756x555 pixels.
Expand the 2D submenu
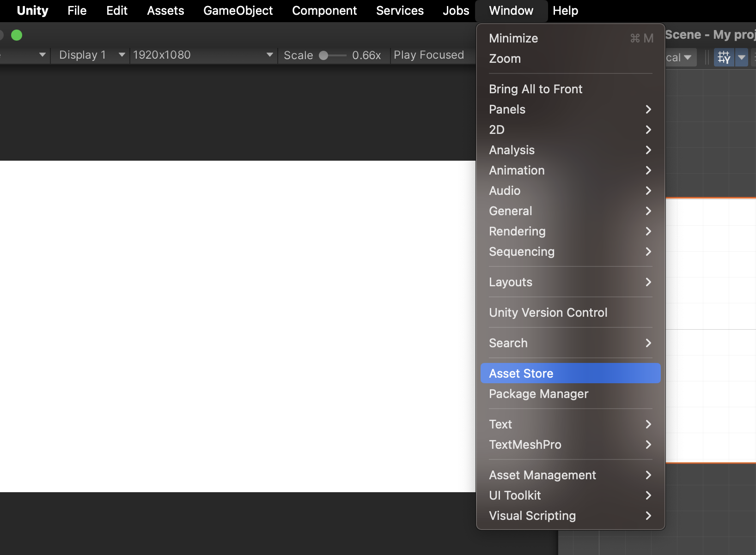click(x=571, y=130)
